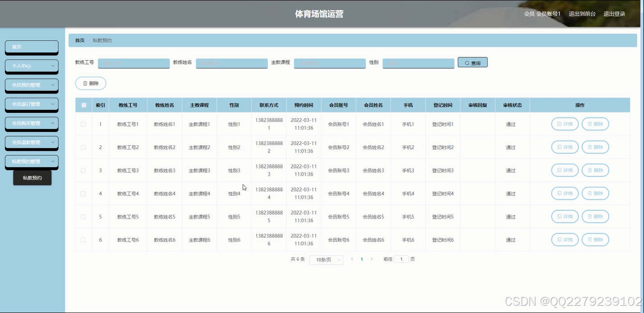Image resolution: width=644 pixels, height=313 pixels.
Task: Select 私教预约 submenu item in sidebar
Action: [x=32, y=178]
